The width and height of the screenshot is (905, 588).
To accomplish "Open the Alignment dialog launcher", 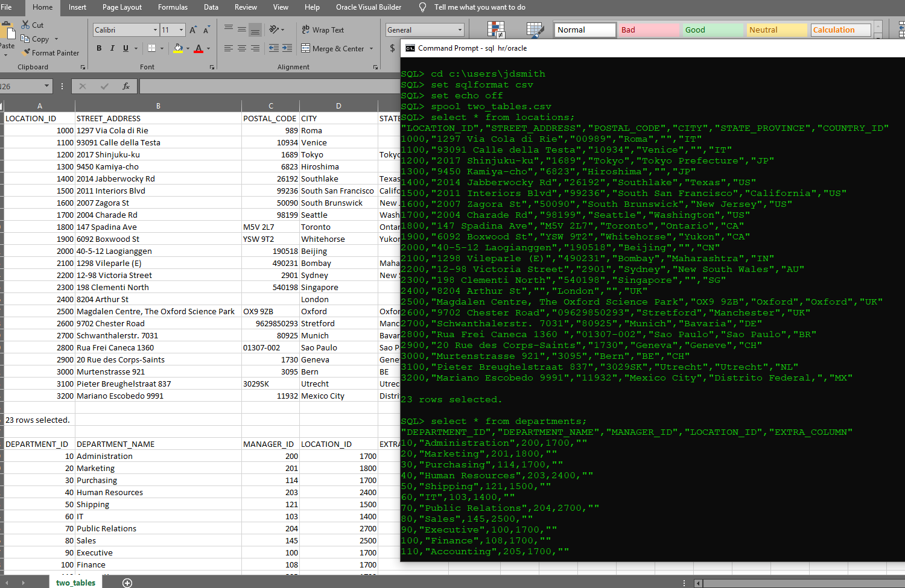I will (x=375, y=67).
